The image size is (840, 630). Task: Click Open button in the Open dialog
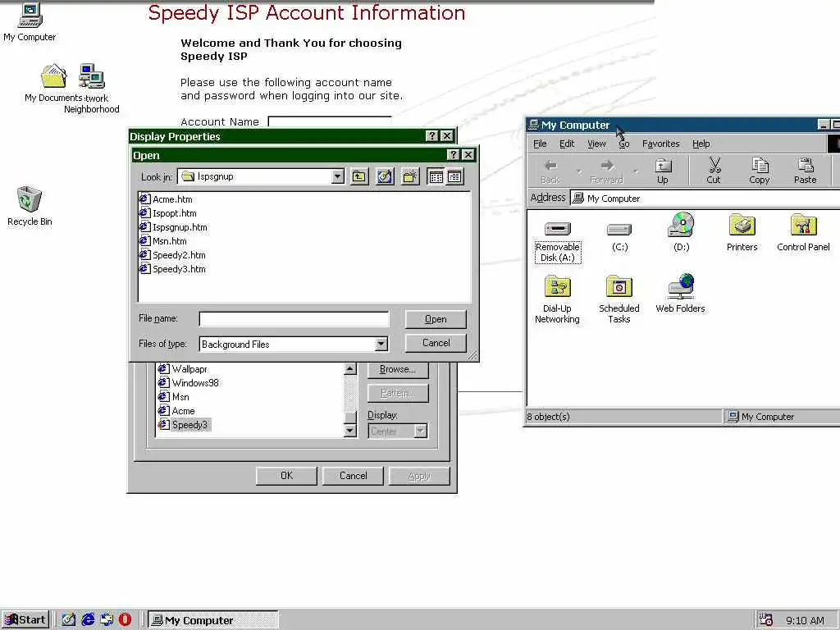click(x=436, y=319)
